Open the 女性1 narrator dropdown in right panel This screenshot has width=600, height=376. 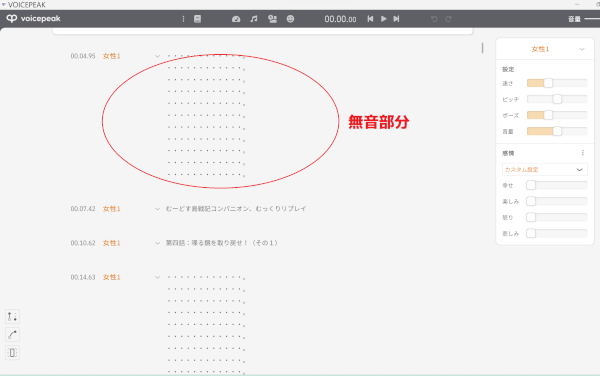coord(545,49)
